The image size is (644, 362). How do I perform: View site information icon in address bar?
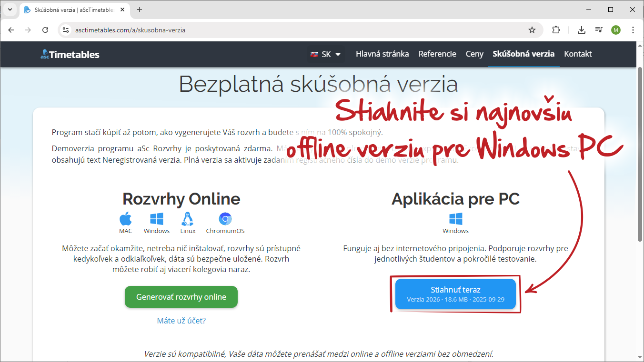66,30
